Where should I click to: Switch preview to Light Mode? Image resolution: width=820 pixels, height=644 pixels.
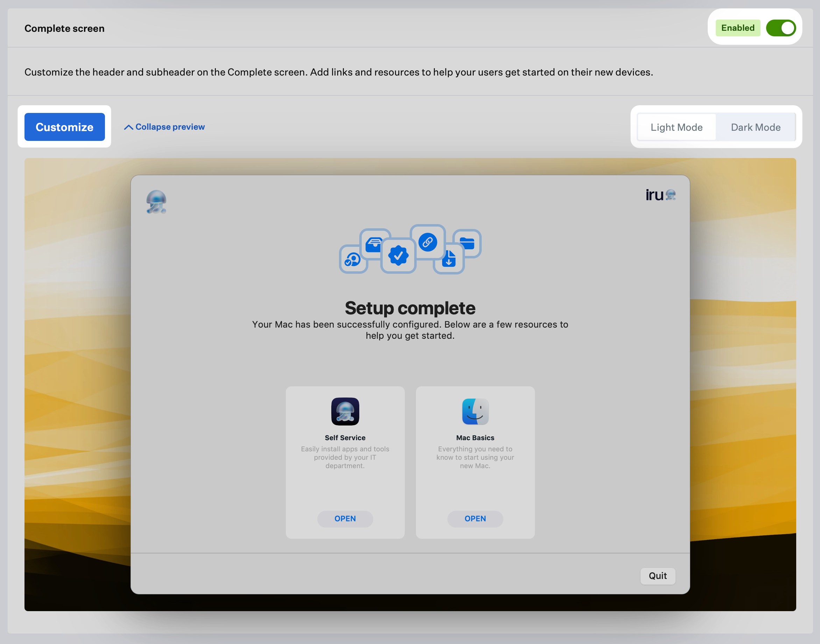676,127
